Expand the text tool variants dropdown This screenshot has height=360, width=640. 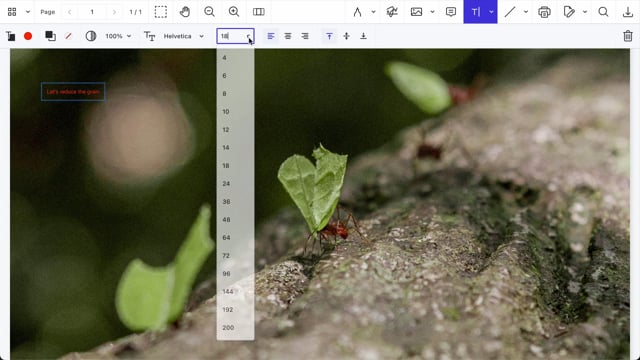[x=491, y=12]
